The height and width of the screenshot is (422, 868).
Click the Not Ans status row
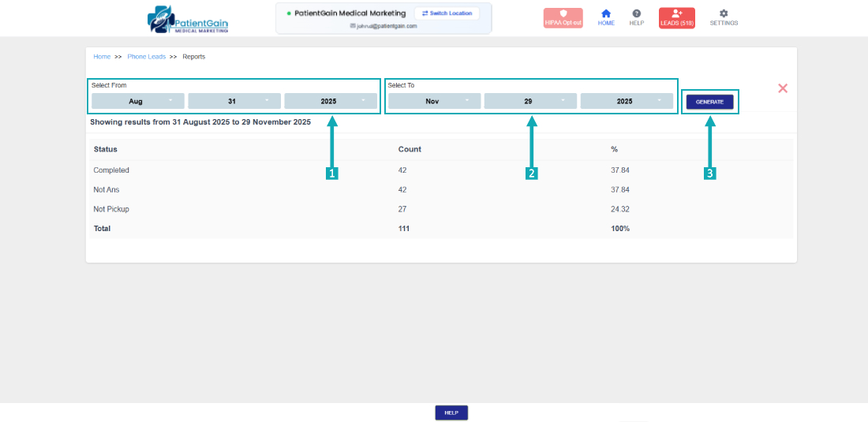[441, 190]
